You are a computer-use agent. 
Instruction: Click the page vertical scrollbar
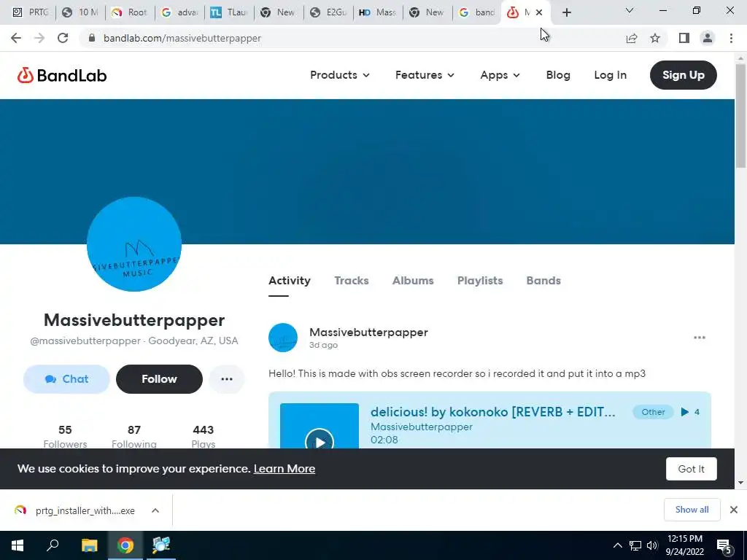click(x=740, y=116)
